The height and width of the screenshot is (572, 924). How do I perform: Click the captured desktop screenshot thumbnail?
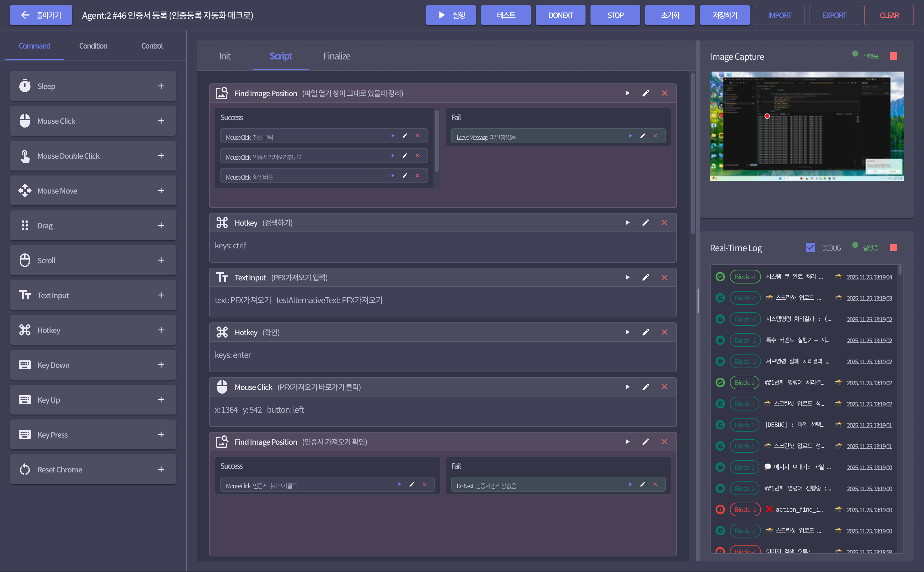(807, 126)
